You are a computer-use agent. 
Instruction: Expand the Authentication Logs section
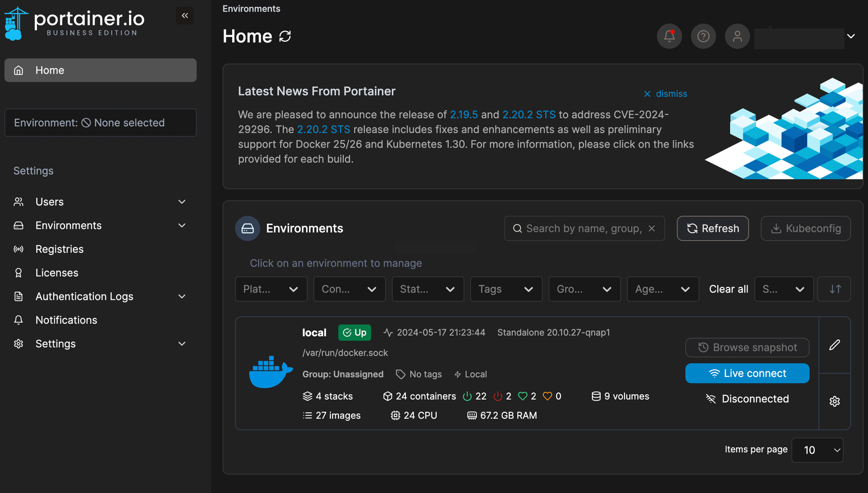pos(182,297)
